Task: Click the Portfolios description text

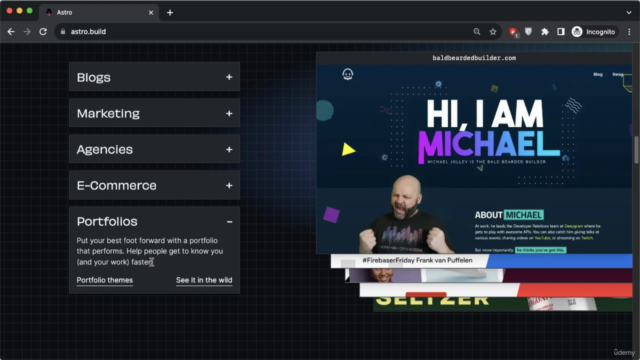Action: 150,251
